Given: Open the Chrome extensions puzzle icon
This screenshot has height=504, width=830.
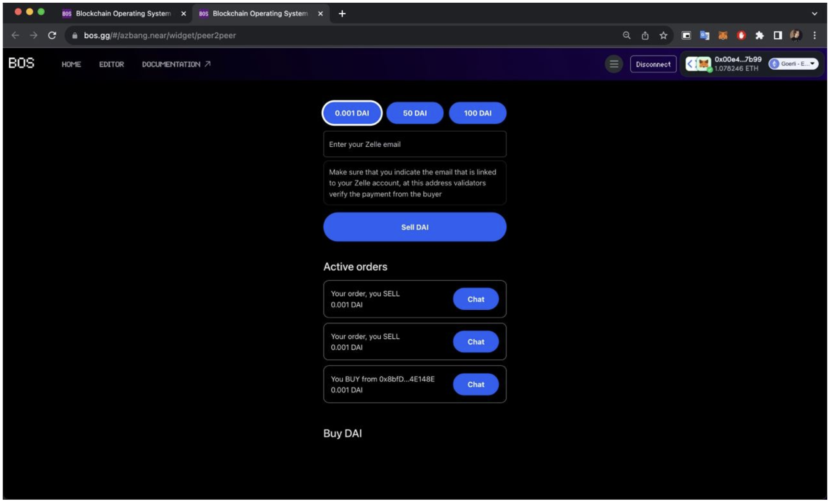Looking at the screenshot, I should coord(759,35).
